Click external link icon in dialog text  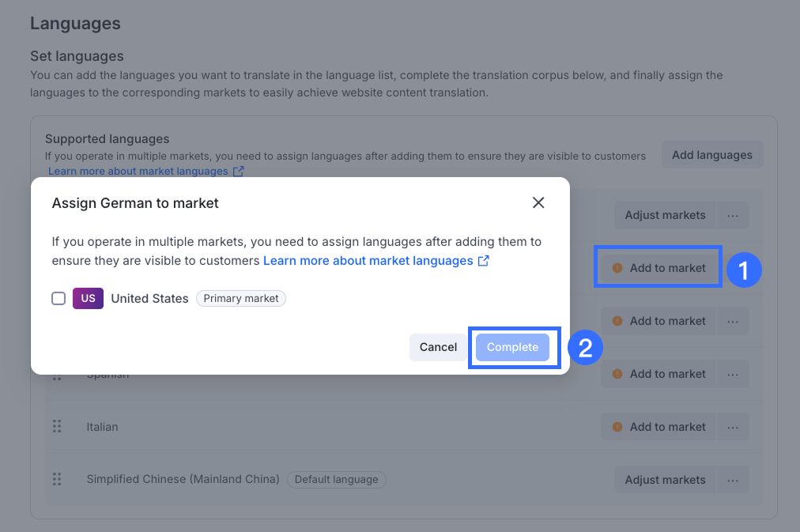[484, 261]
